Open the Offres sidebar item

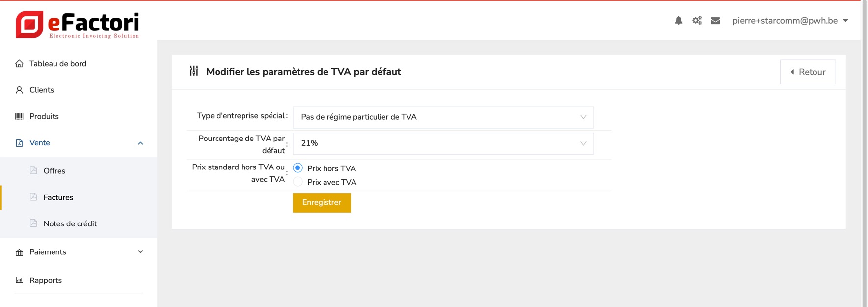[x=54, y=171]
